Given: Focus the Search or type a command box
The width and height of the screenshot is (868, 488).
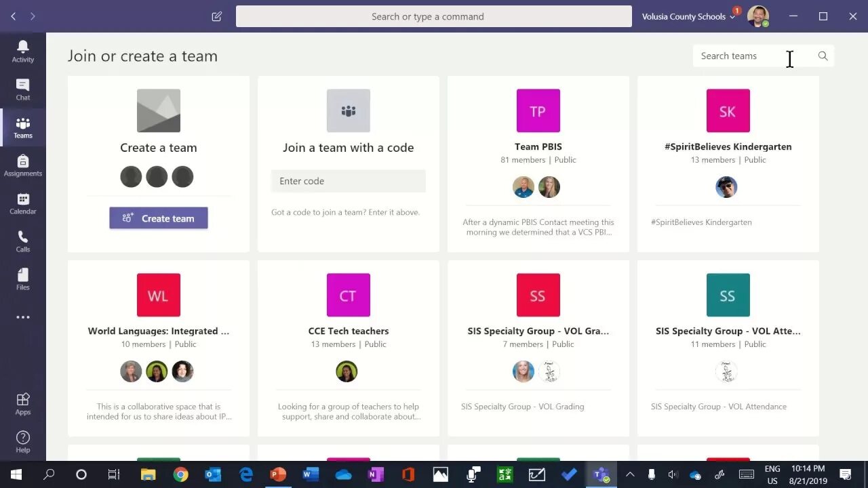Looking at the screenshot, I should [434, 16].
